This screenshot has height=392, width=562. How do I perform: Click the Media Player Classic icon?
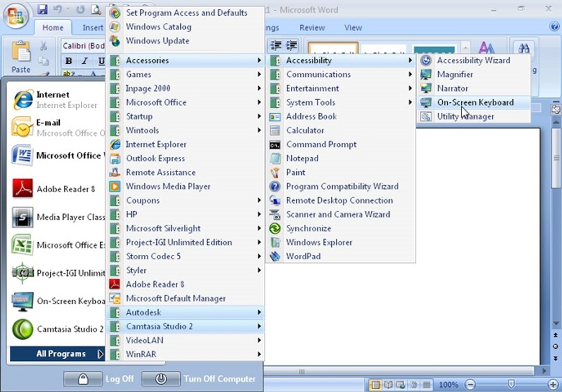point(22,217)
